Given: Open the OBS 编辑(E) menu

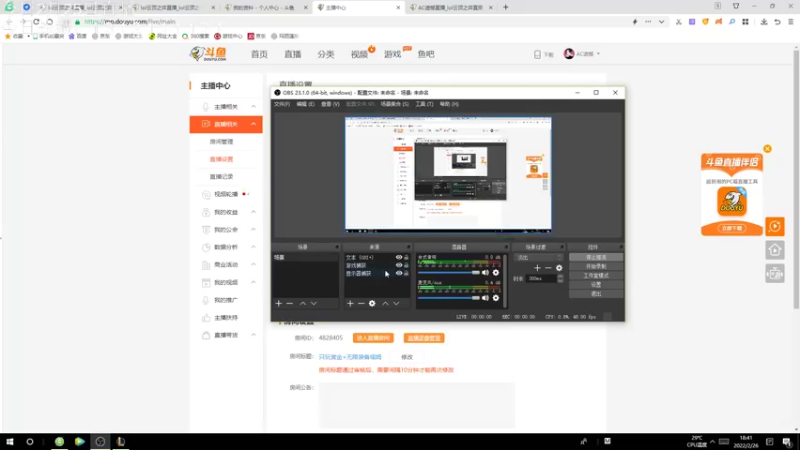Looking at the screenshot, I should point(305,104).
